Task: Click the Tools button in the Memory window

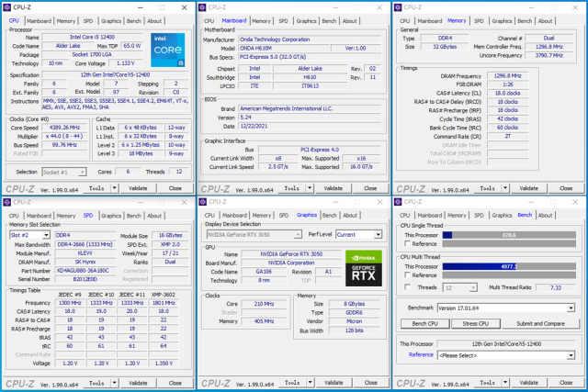Action: 487,188
